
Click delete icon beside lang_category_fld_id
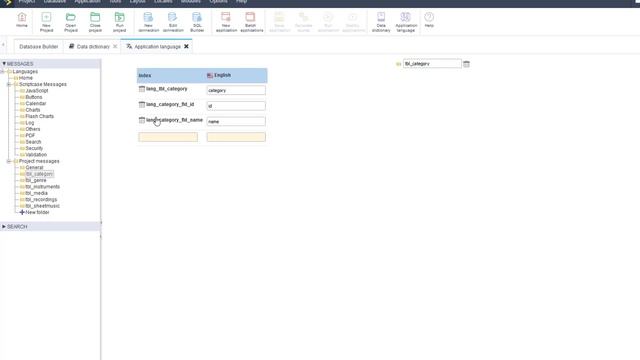coord(142,104)
